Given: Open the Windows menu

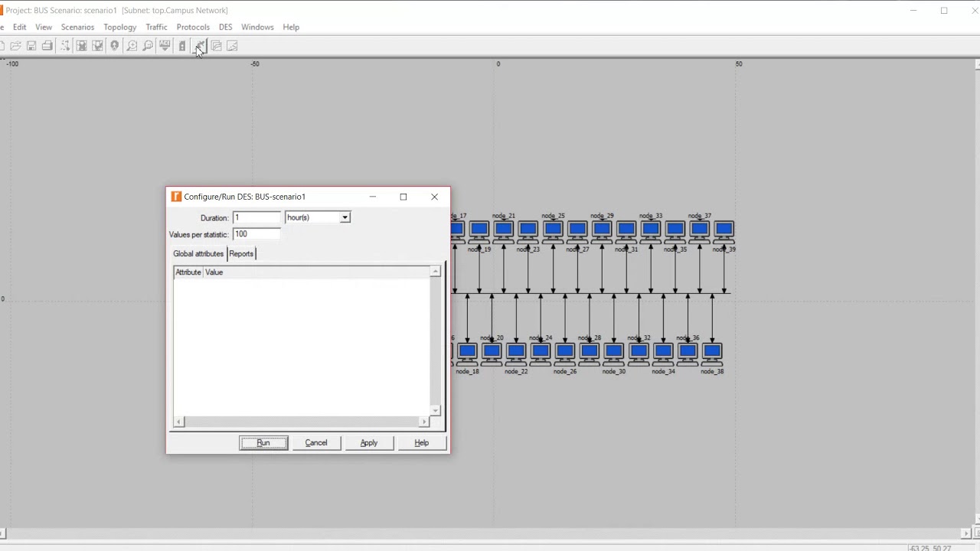Looking at the screenshot, I should coord(257,27).
